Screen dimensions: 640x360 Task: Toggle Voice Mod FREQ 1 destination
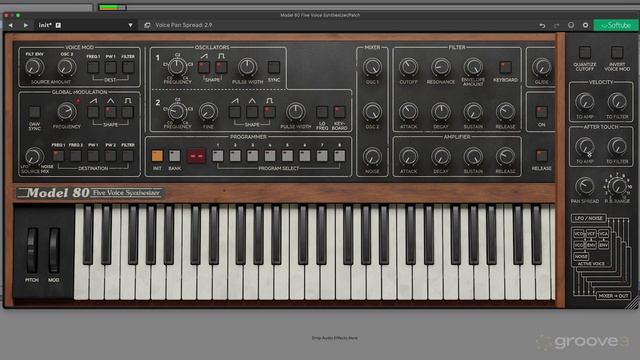[93, 67]
